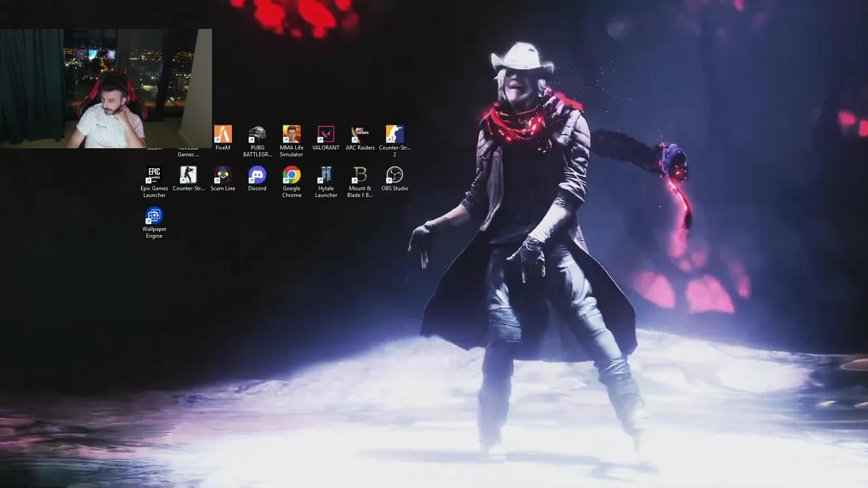
Task: Select the Wallpaper Engine shortcut icon
Action: click(x=154, y=216)
